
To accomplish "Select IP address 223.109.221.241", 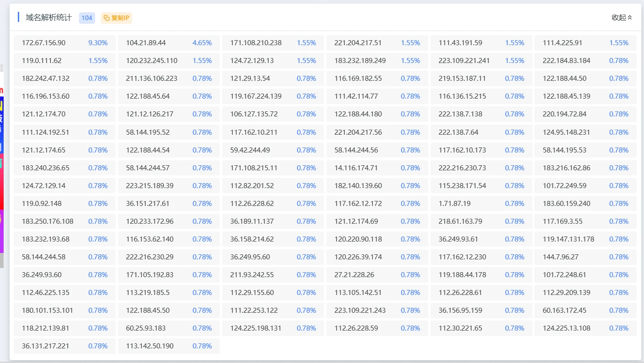I will click(464, 61).
